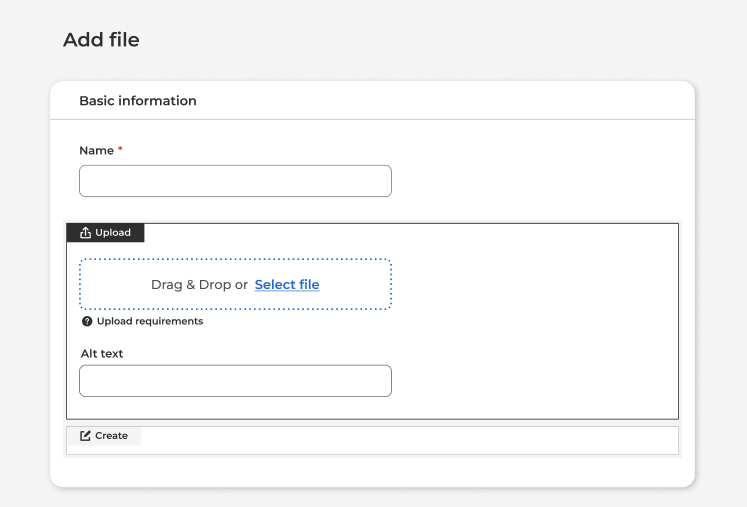Screen dimensions: 747x507
Task: Switch to the Upload tab
Action: (x=105, y=233)
